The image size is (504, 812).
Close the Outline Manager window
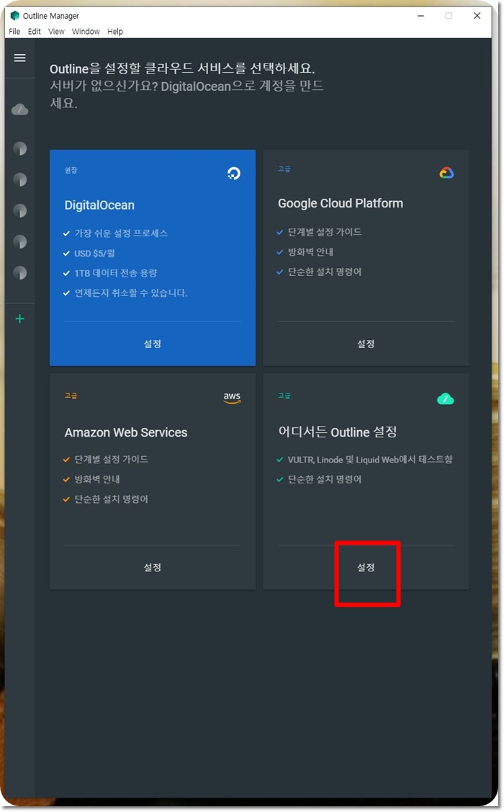click(477, 16)
